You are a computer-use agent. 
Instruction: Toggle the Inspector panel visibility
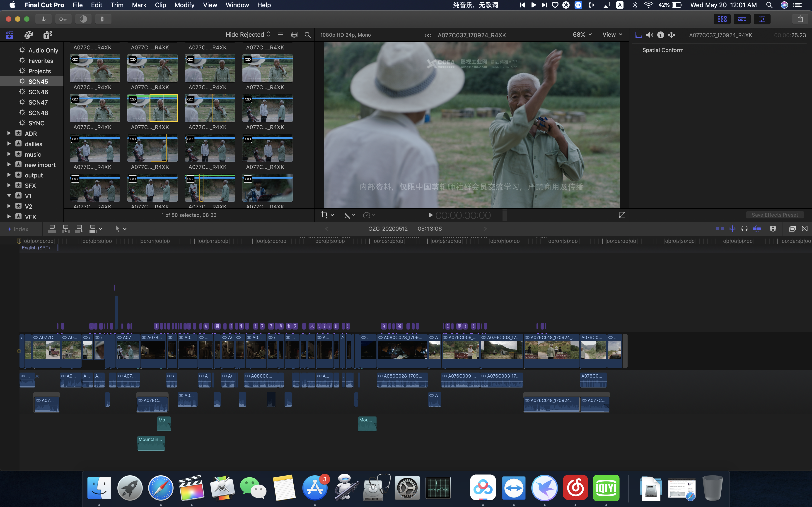tap(762, 19)
